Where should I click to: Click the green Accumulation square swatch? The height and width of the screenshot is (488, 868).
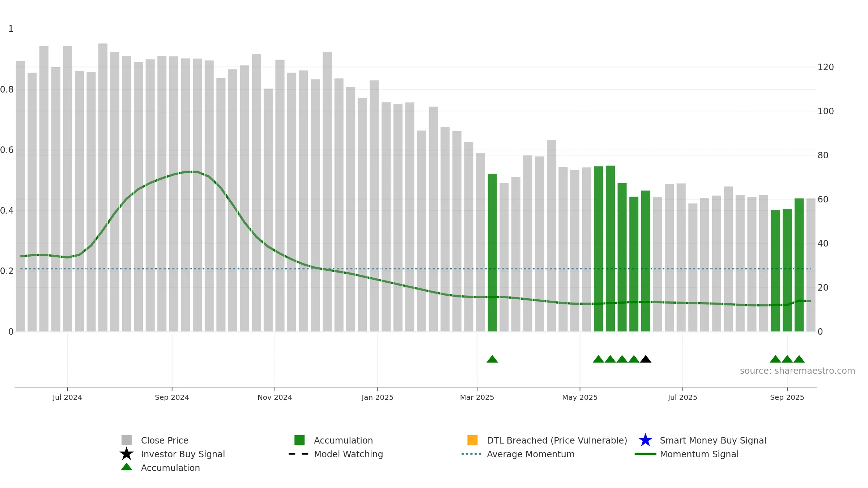pyautogui.click(x=299, y=440)
